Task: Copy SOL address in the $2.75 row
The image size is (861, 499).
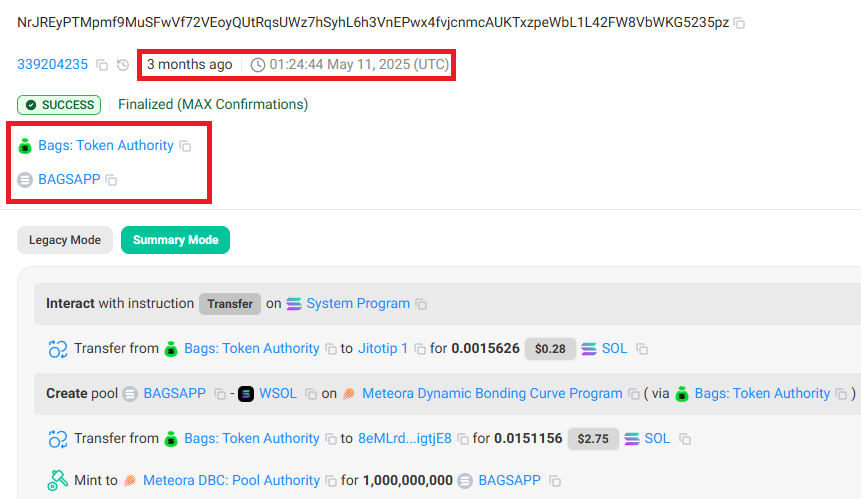Action: tap(685, 439)
